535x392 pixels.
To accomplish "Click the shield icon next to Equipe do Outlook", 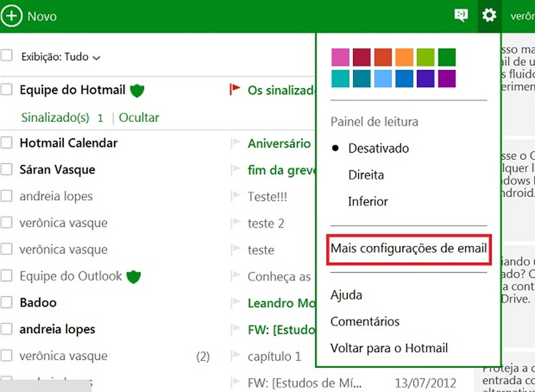I will coord(133,276).
